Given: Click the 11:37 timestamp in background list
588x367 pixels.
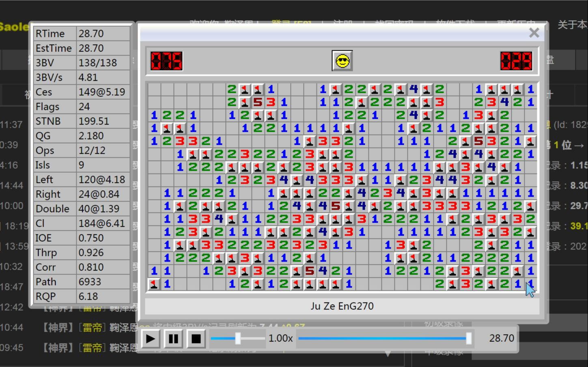Looking at the screenshot, I should pyautogui.click(x=11, y=124).
